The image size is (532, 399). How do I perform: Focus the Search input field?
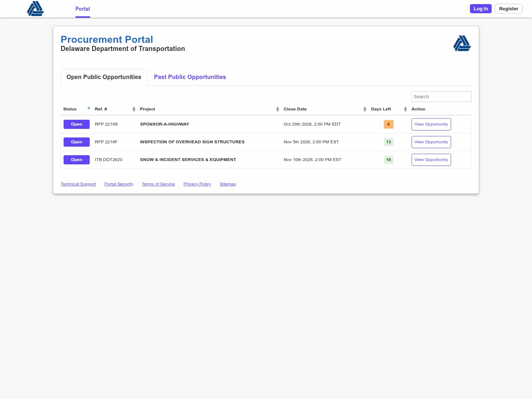point(441,97)
